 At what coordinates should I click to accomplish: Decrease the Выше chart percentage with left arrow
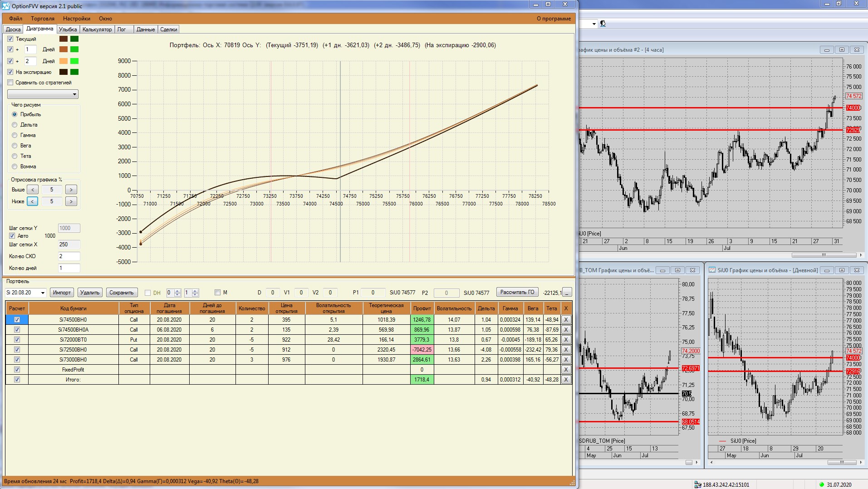coord(32,190)
